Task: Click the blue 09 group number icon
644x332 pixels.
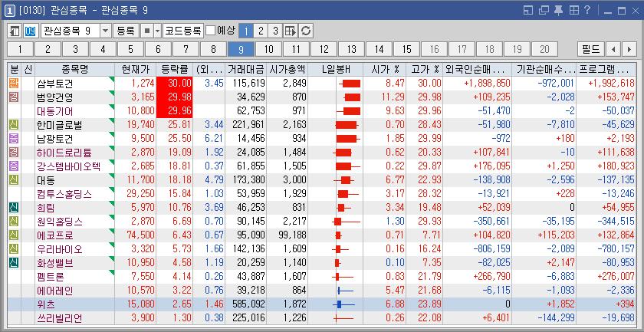Action: coord(31,31)
